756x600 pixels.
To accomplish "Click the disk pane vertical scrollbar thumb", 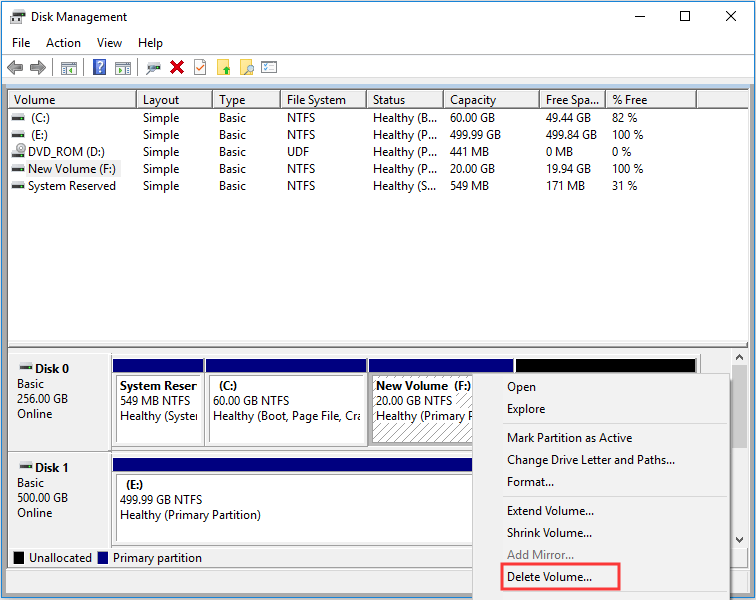I will (739, 406).
